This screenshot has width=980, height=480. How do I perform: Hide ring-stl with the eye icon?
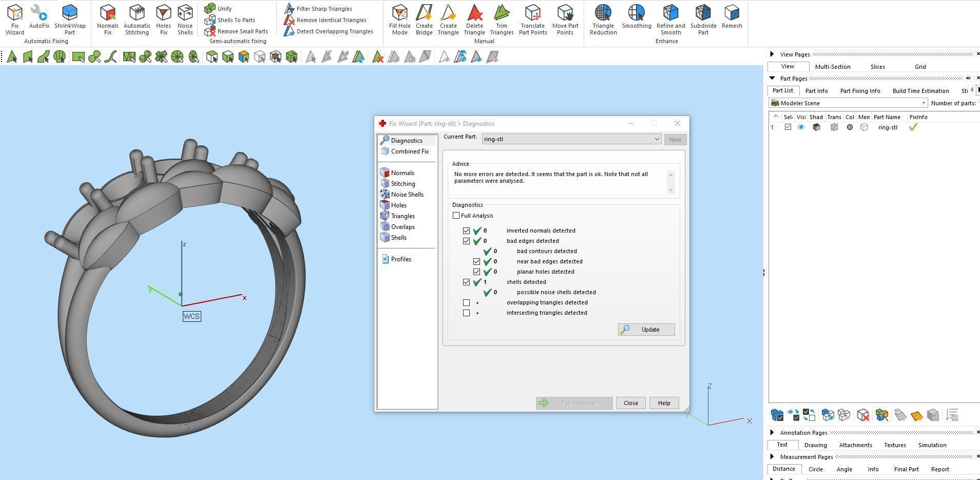801,127
